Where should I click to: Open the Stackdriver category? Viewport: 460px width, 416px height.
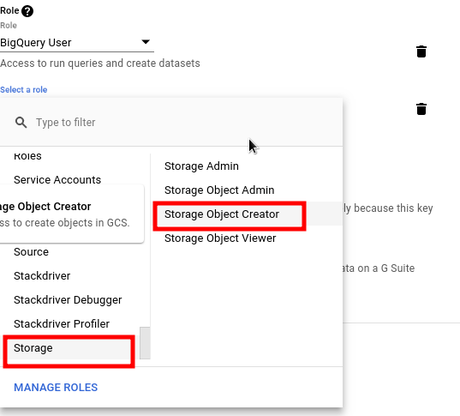coord(42,276)
